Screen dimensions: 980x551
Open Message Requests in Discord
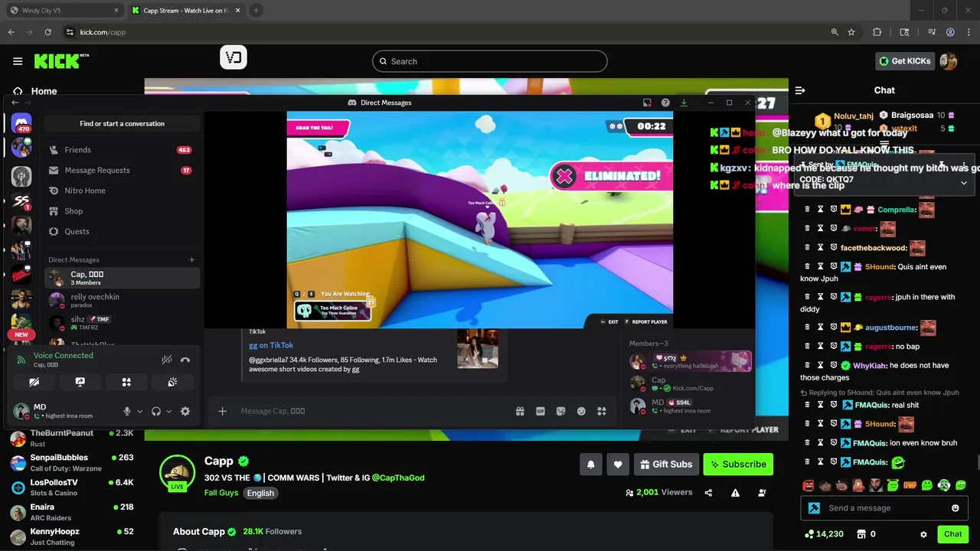[x=122, y=170]
